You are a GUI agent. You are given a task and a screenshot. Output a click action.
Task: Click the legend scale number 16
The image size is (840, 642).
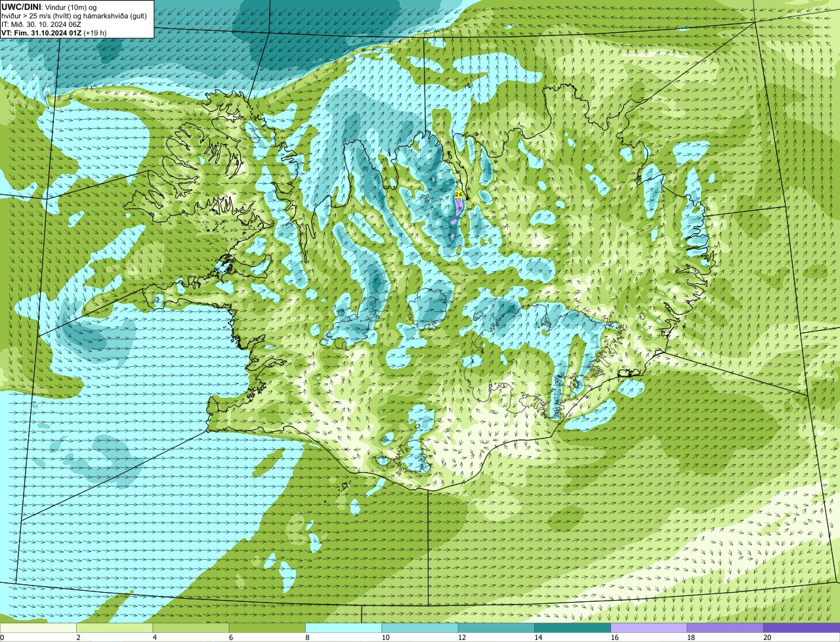[x=614, y=637]
